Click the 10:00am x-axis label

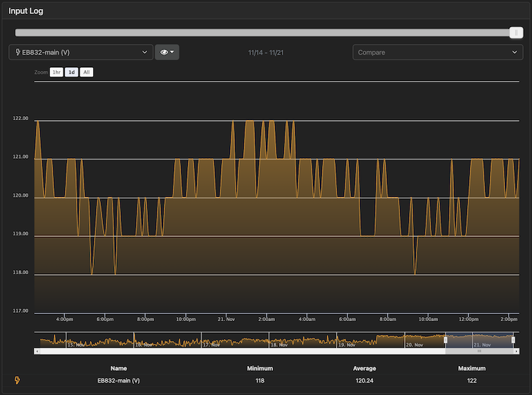[428, 319]
